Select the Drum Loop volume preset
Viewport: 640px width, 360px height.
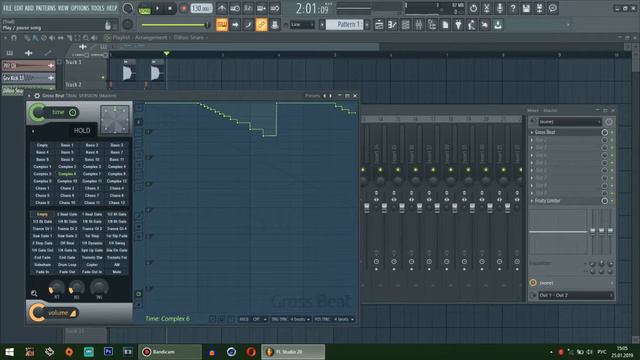67,264
